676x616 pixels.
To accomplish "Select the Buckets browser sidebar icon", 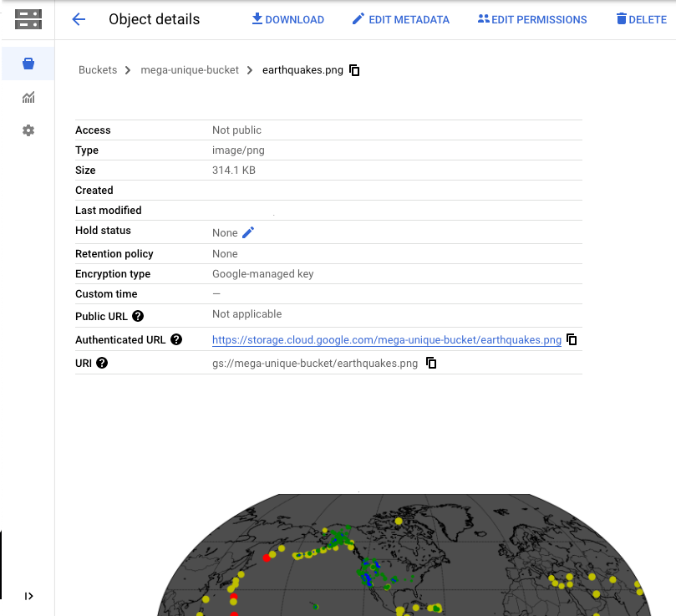I will [x=28, y=64].
